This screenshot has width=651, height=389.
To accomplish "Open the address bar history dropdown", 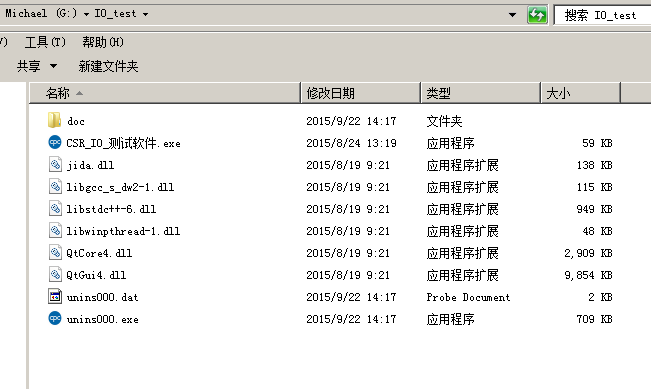I will (512, 15).
